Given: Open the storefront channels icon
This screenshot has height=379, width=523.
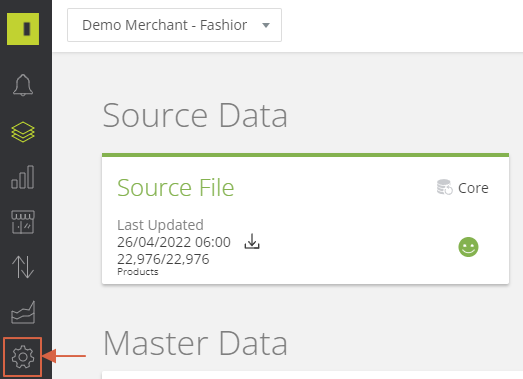Looking at the screenshot, I should [x=23, y=222].
